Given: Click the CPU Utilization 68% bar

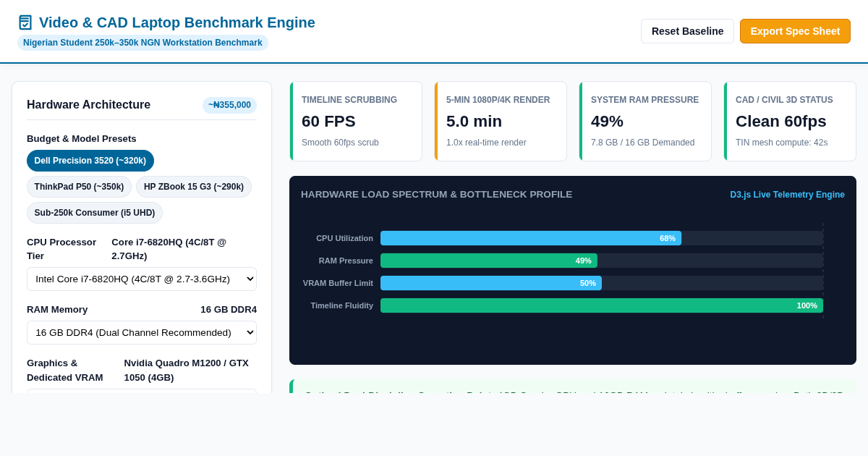Looking at the screenshot, I should click(531, 238).
